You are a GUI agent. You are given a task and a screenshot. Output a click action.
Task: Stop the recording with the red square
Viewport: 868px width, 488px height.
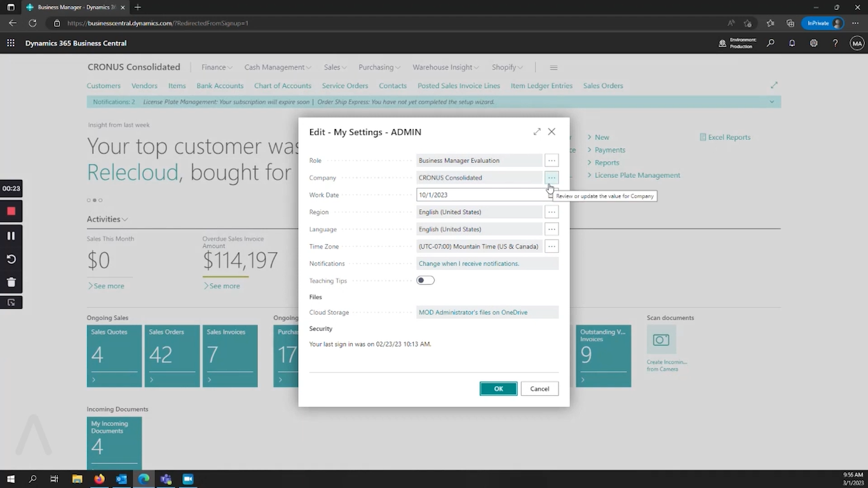pyautogui.click(x=11, y=211)
